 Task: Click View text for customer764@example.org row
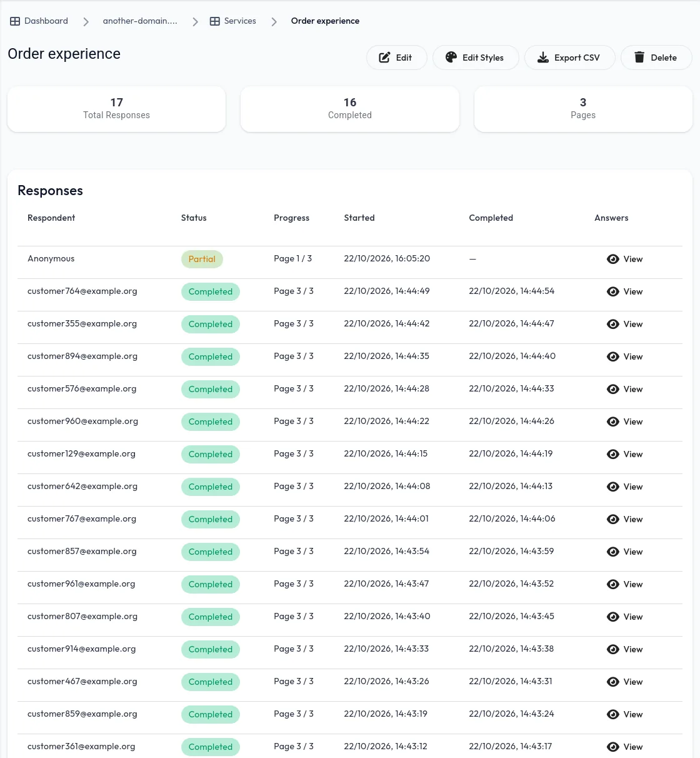click(x=633, y=291)
